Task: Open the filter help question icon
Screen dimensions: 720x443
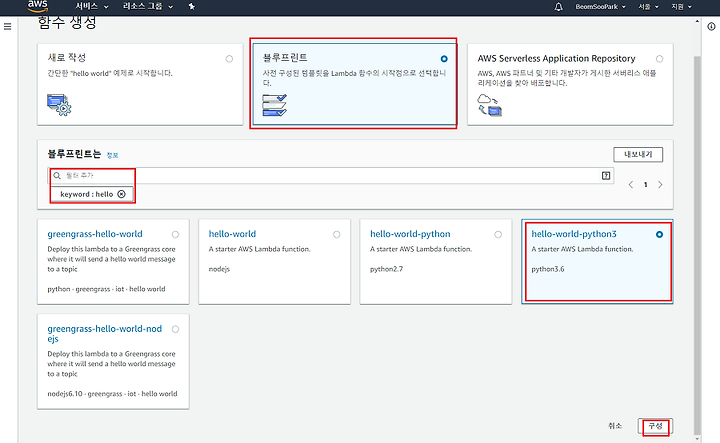Action: click(x=606, y=175)
